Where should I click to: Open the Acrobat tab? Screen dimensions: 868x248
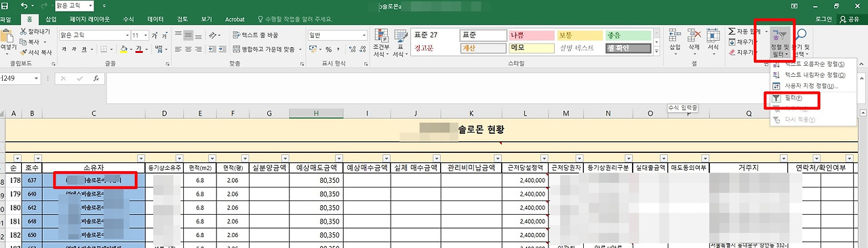[x=235, y=20]
